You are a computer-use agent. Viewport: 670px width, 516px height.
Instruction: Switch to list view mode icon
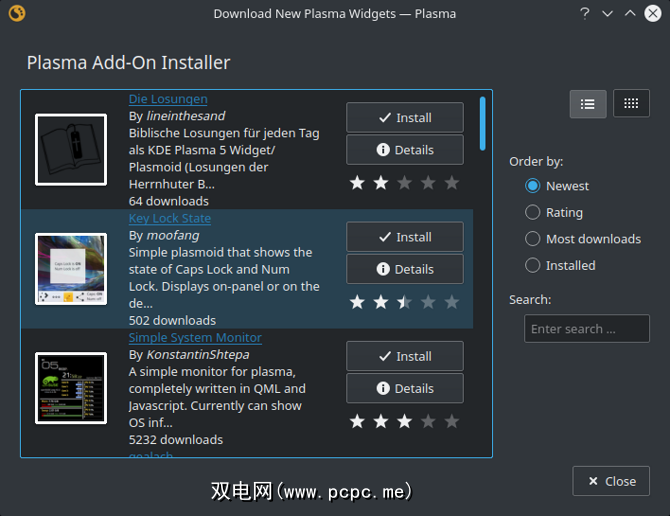[588, 104]
